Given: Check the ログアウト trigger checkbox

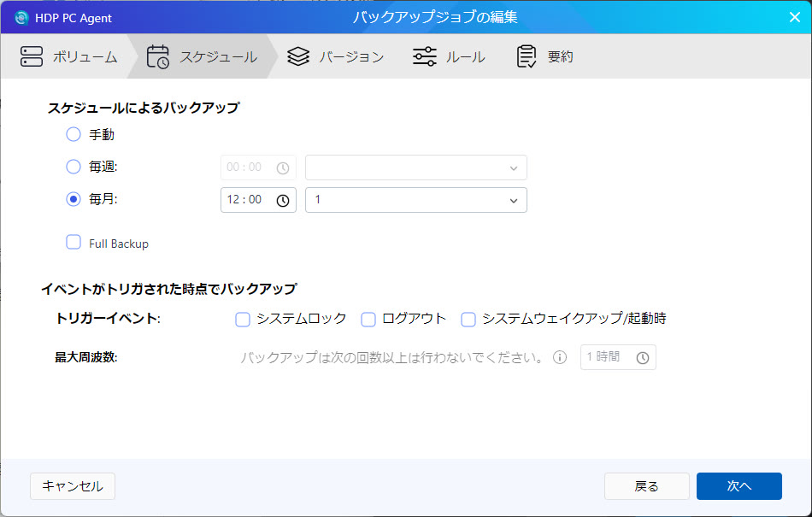Looking at the screenshot, I should [x=368, y=319].
